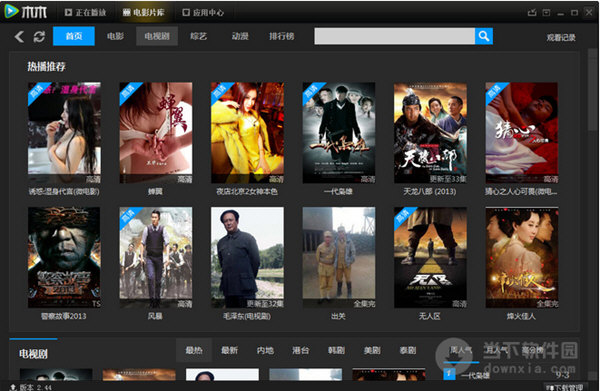Select the 周人气 ranking tab
600x391 pixels.
click(461, 350)
